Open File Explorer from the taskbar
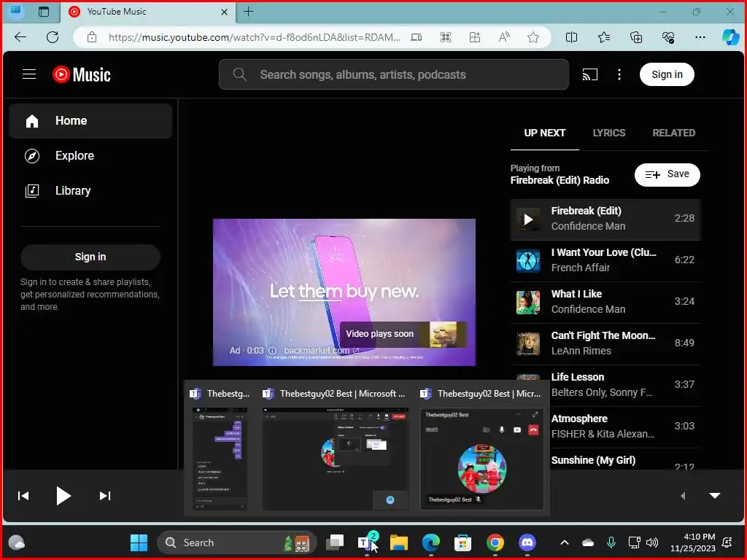The width and height of the screenshot is (747, 560). click(x=399, y=542)
